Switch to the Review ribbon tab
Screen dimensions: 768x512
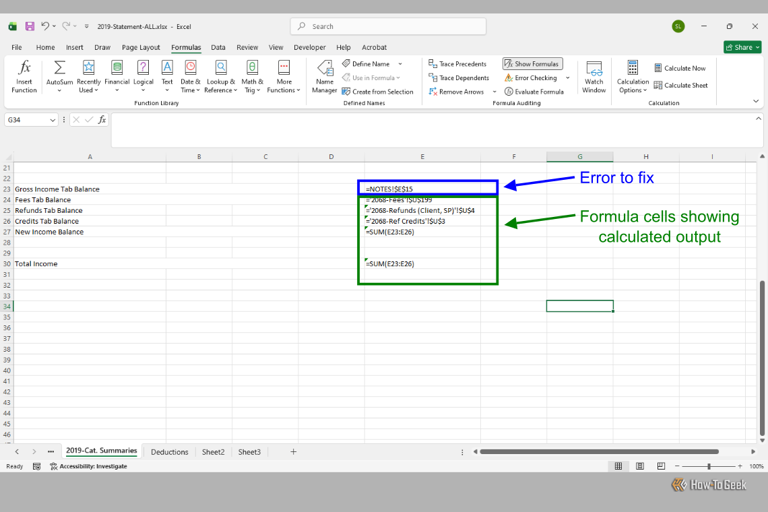click(247, 48)
